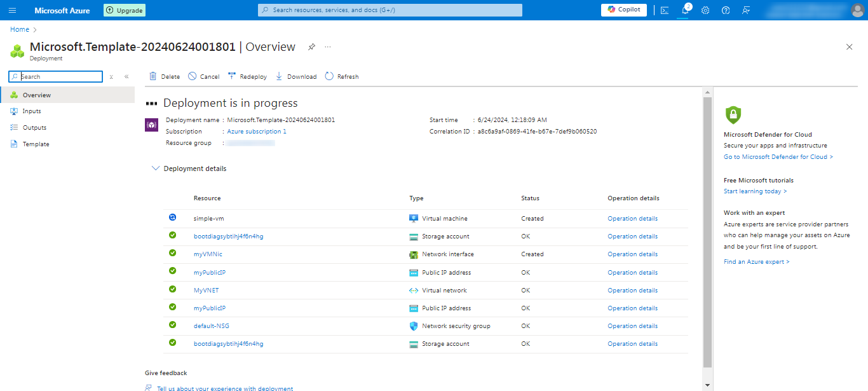Click the Help question mark icon
Viewport: 868px width, 391px height.
click(x=726, y=10)
